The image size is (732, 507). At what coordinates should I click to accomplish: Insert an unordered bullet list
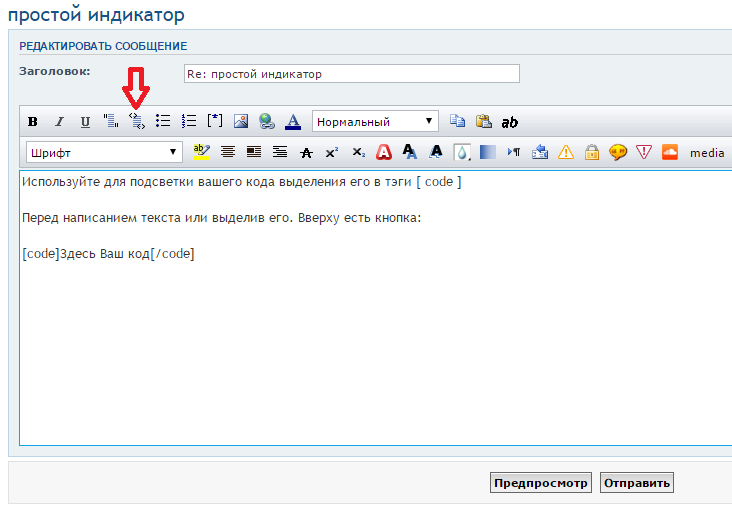[163, 122]
